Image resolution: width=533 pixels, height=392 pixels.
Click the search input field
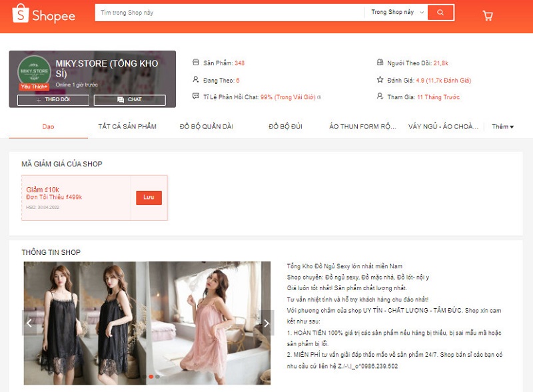click(x=230, y=13)
